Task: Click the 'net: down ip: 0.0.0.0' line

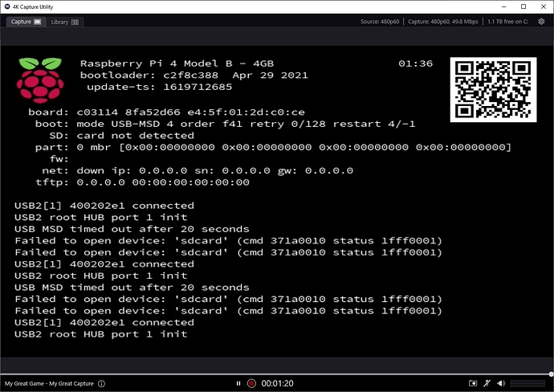Action: pos(198,171)
